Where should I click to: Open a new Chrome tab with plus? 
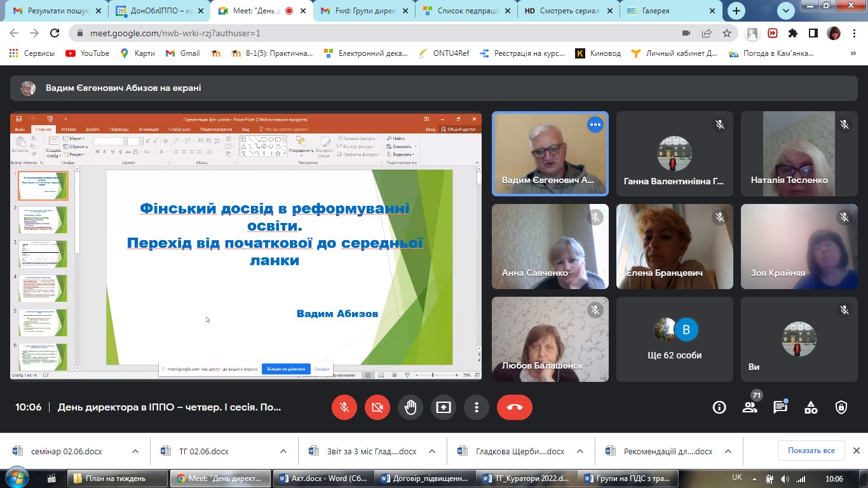pyautogui.click(x=736, y=11)
